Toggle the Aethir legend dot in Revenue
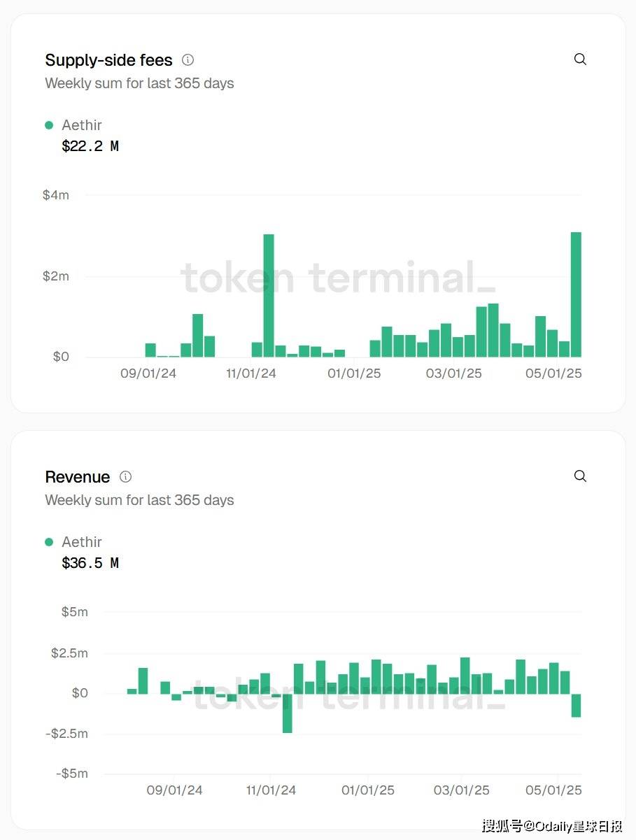The height and width of the screenshot is (840, 636). (x=49, y=542)
